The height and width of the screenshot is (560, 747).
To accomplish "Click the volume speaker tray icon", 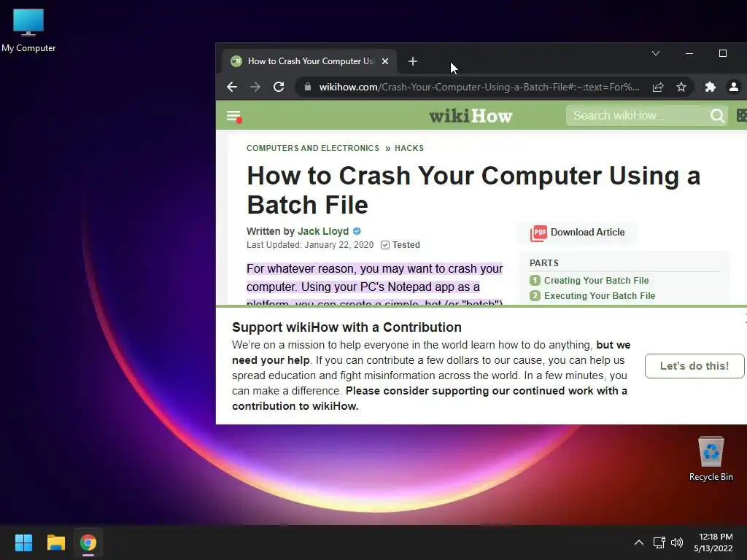I will (x=677, y=542).
